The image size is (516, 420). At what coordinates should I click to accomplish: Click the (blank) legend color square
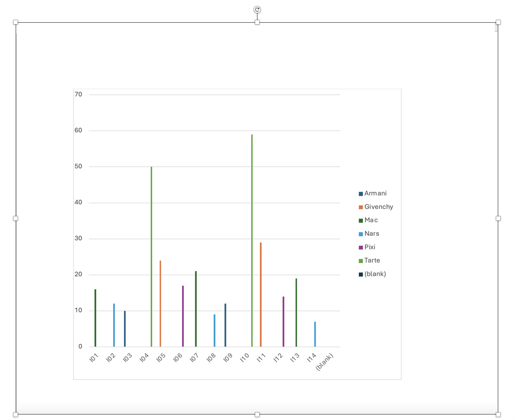361,274
